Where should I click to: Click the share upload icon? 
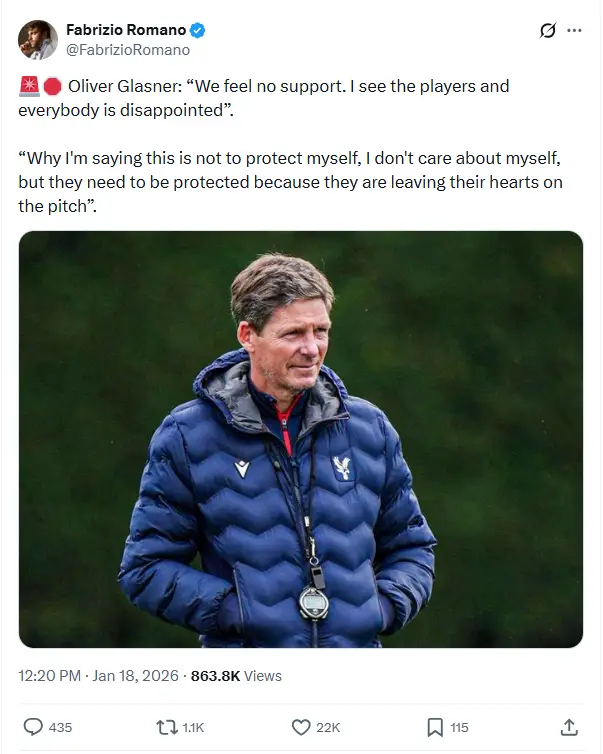tap(569, 727)
